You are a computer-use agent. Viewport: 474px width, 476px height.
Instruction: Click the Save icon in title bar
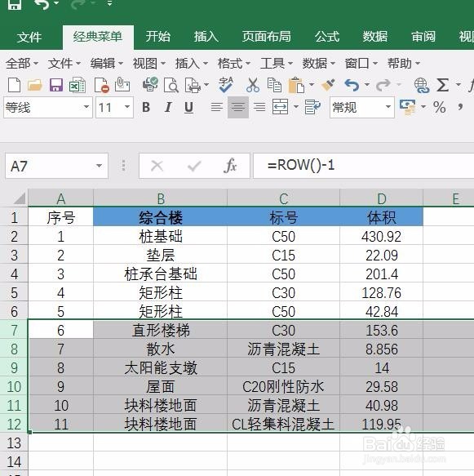point(14,5)
